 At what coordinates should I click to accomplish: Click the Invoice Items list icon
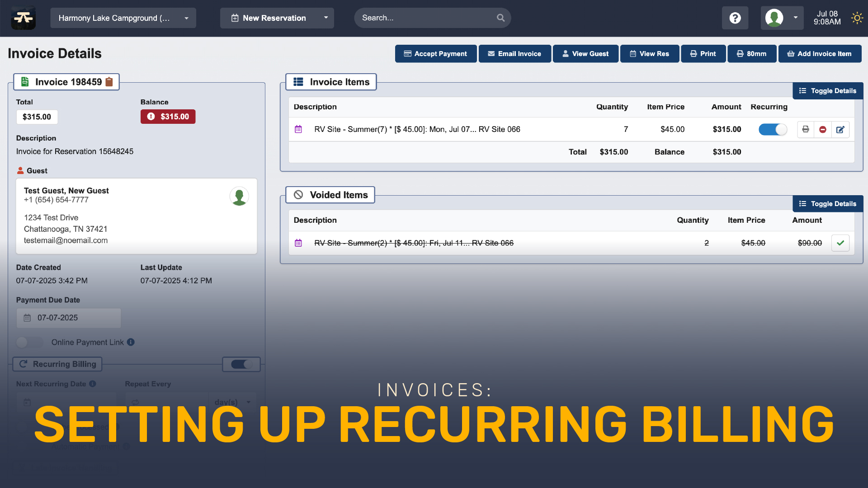[x=298, y=82]
